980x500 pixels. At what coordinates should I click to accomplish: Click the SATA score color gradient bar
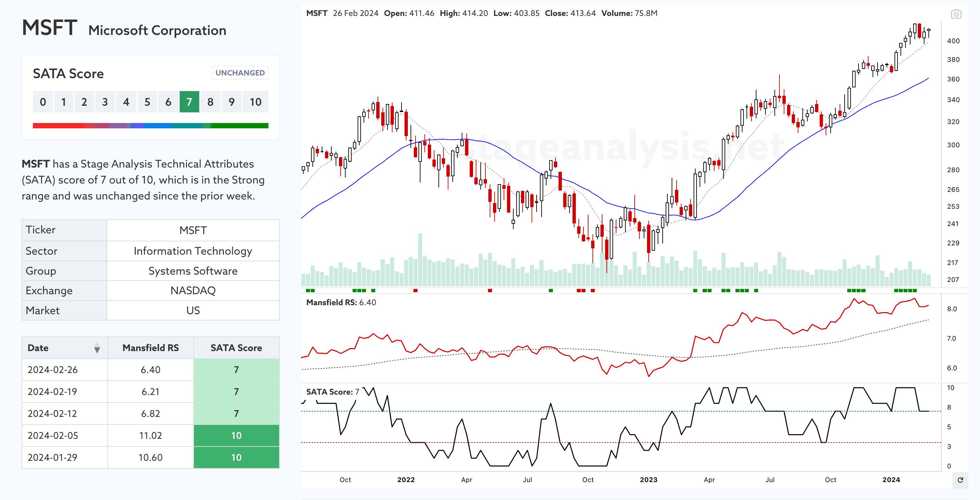151,125
